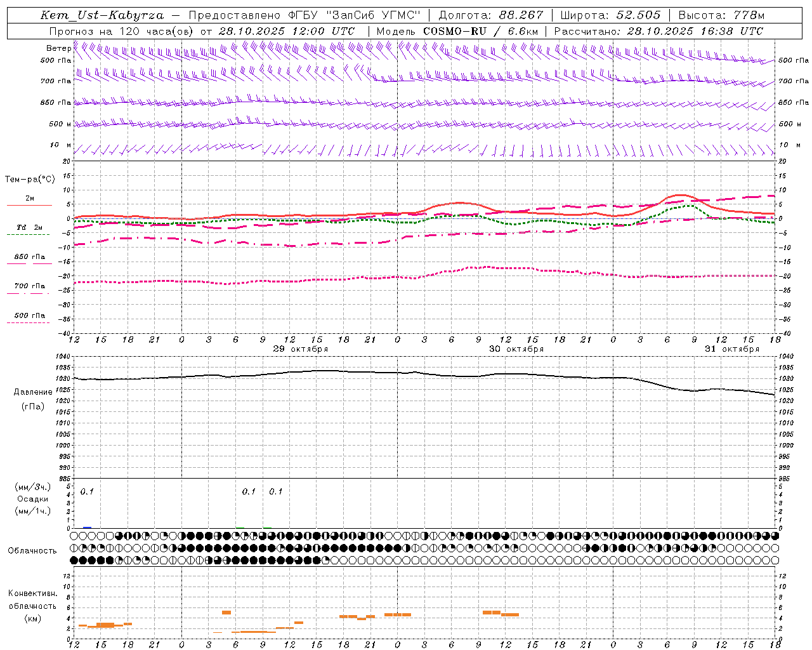This screenshot has height=650, width=812.
Task: Click the Осадки precipitation label
Action: pyautogui.click(x=33, y=500)
